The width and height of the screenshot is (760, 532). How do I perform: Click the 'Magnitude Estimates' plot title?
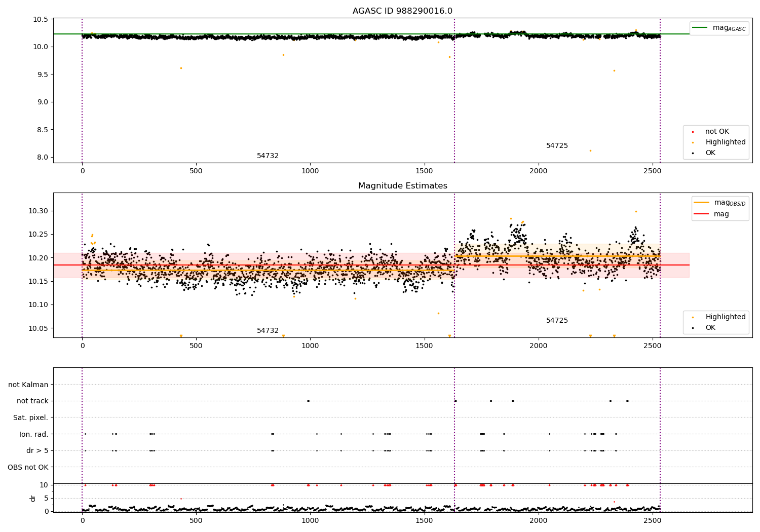pos(402,186)
